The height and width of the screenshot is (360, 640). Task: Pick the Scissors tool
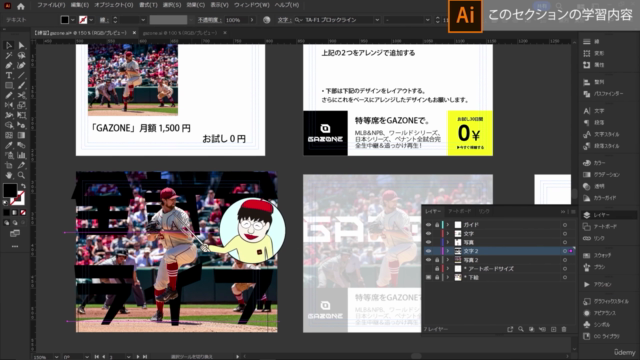21,95
